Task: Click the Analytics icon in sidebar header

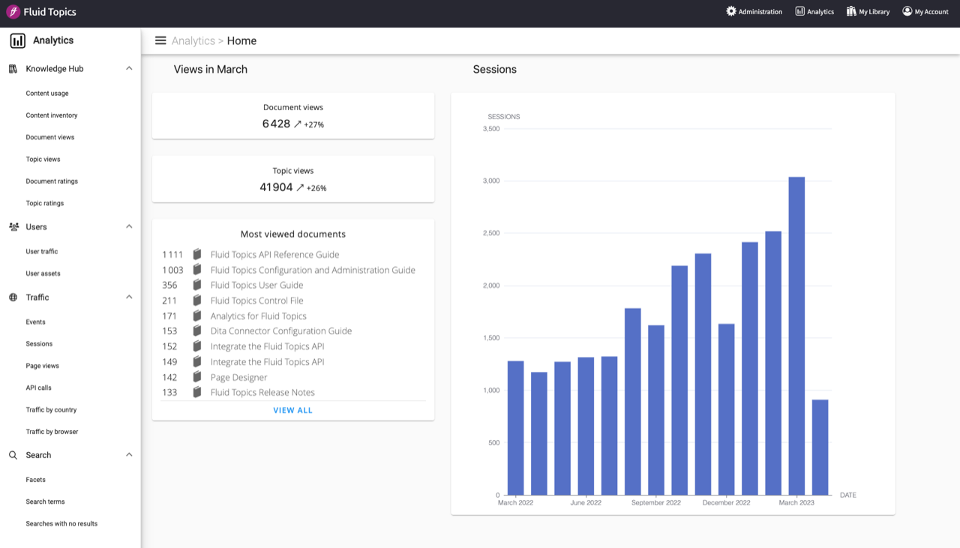Action: [x=18, y=40]
